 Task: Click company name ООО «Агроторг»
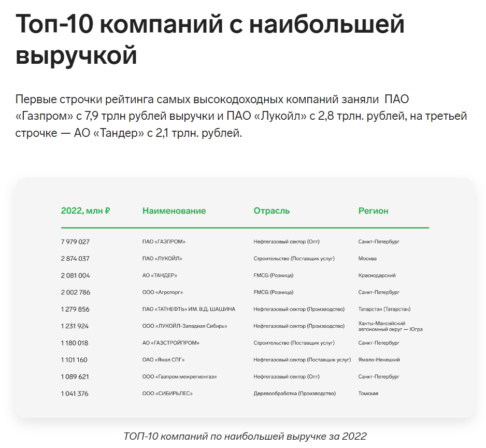pos(162,292)
